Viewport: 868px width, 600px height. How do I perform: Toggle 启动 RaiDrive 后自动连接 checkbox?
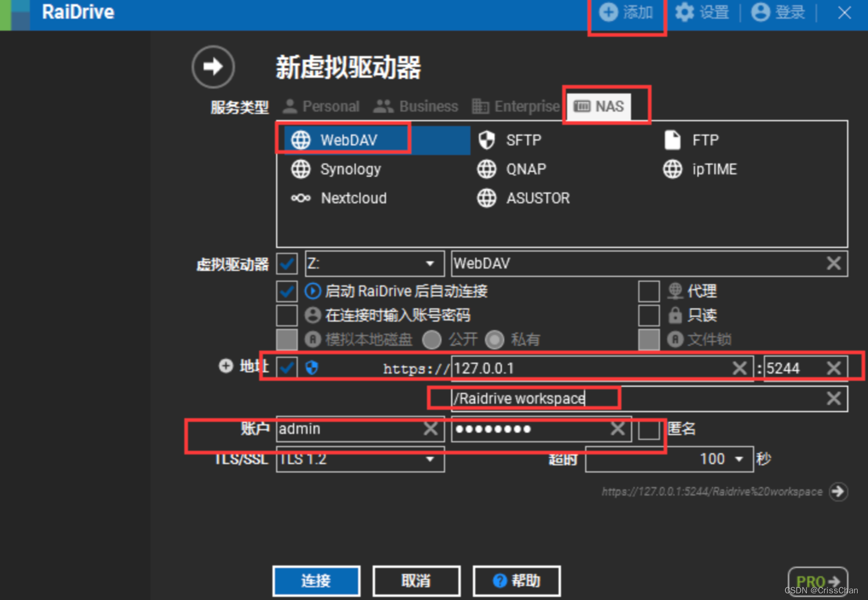287,292
